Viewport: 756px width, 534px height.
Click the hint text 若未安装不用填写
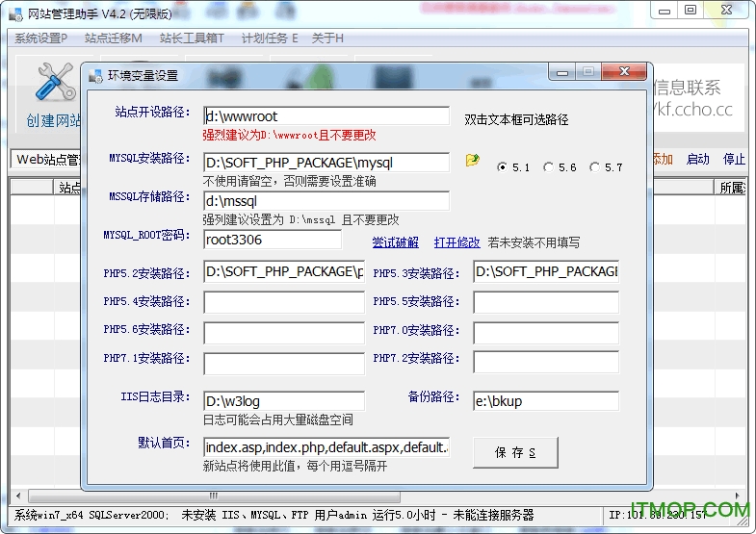(x=534, y=242)
